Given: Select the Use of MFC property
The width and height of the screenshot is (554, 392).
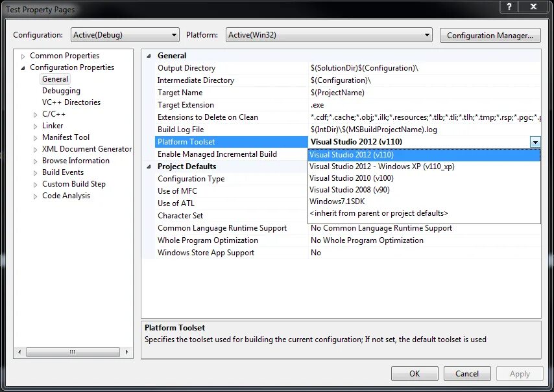Looking at the screenshot, I should pyautogui.click(x=232, y=191).
